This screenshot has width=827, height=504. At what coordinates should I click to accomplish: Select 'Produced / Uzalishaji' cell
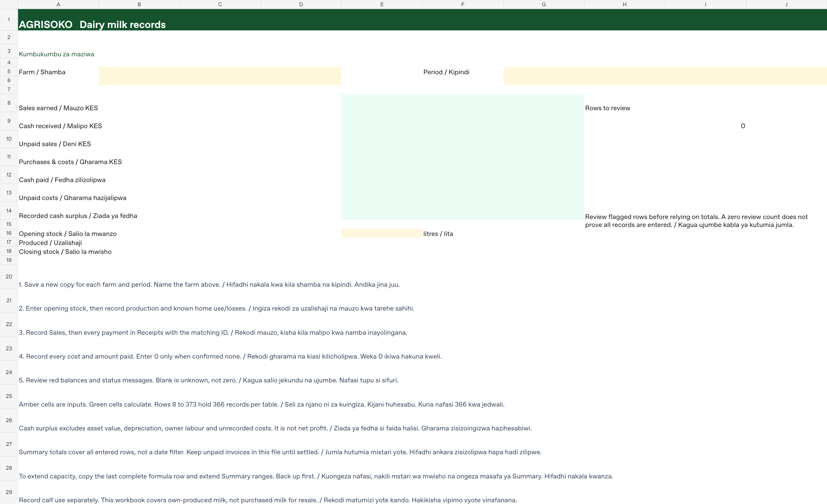click(x=50, y=243)
